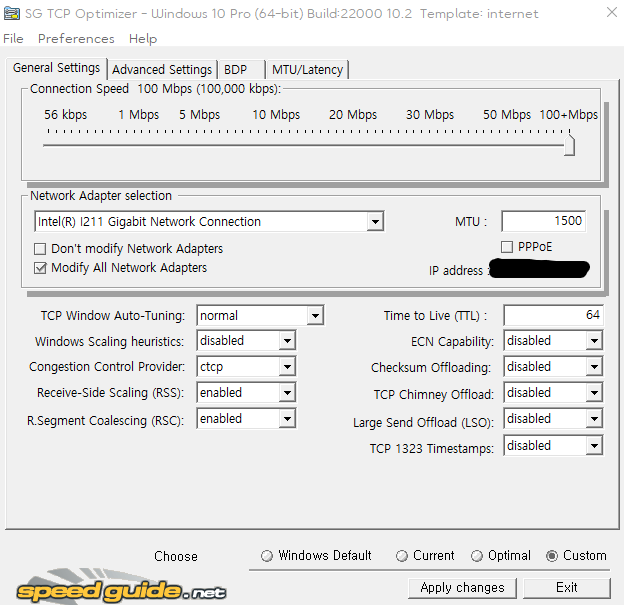The width and height of the screenshot is (624, 605).
Task: Click the 5 Mbps speed label
Action: [199, 115]
